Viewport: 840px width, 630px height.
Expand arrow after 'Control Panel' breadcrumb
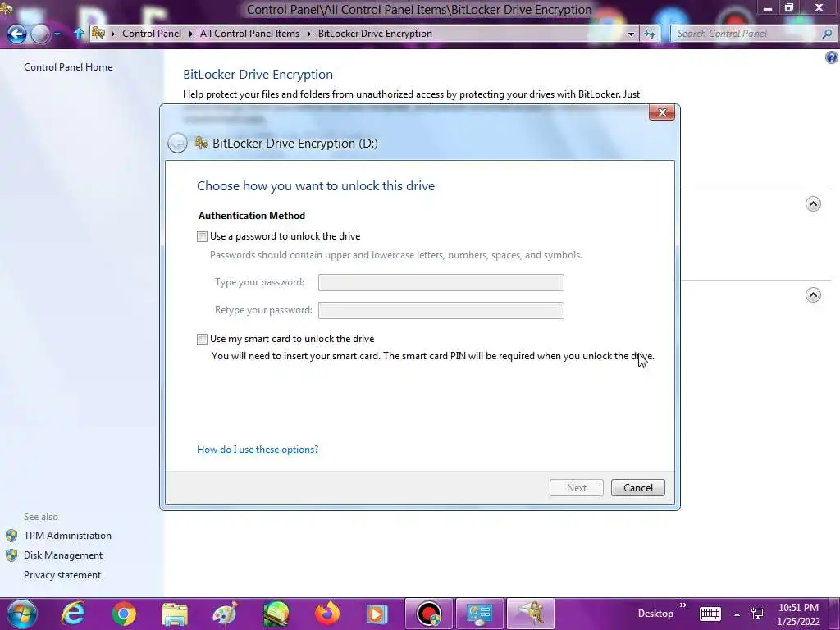coord(190,34)
